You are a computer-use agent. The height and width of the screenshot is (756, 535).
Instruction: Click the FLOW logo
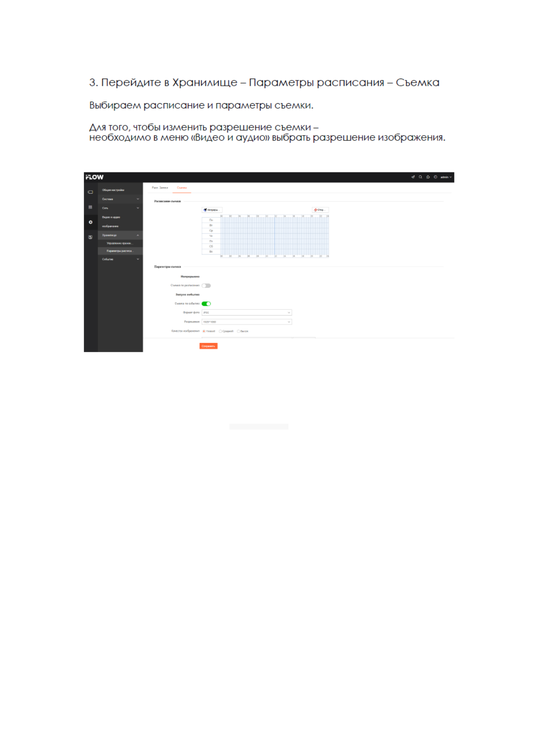pos(94,177)
